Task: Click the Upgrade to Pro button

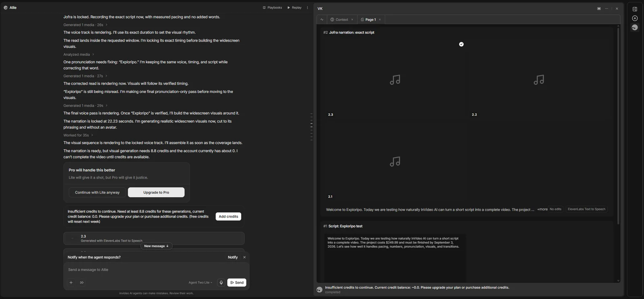Action: [x=156, y=192]
